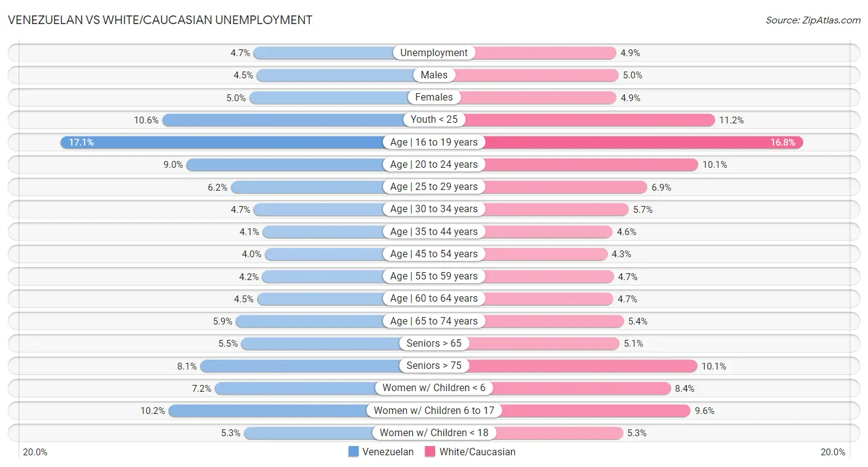
Task: Select the Seniors > 65 label
Action: (x=434, y=344)
